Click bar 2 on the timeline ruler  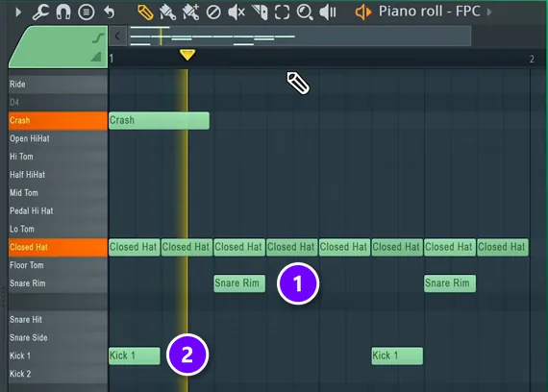click(532, 59)
